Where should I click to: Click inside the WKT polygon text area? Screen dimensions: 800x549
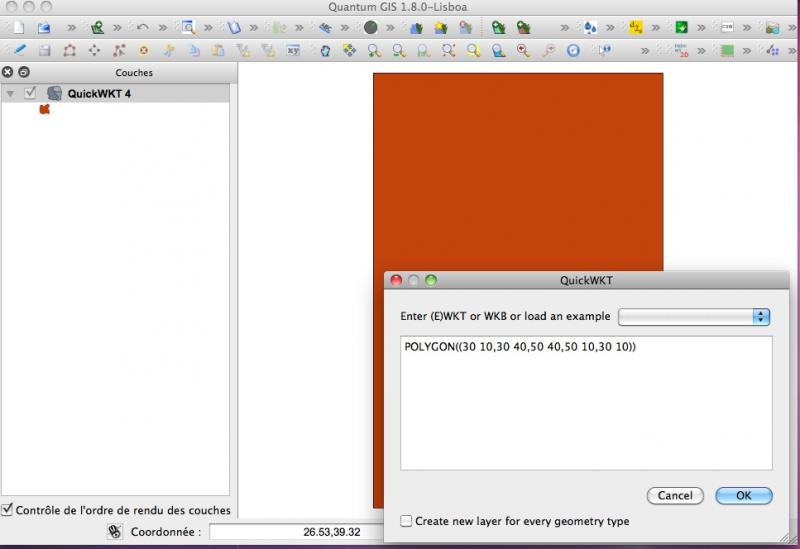(586, 410)
